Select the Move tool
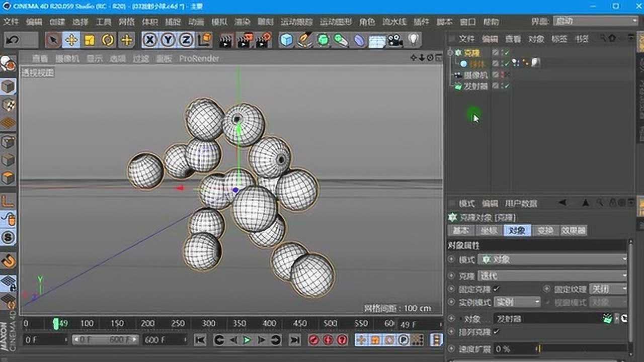The height and width of the screenshot is (362, 644). (71, 40)
